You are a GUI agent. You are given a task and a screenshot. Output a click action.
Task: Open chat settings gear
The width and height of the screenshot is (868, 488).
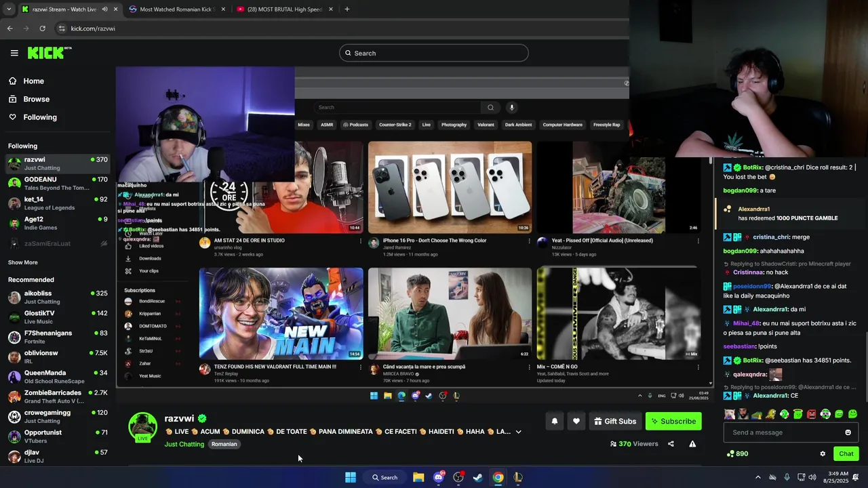tap(823, 453)
